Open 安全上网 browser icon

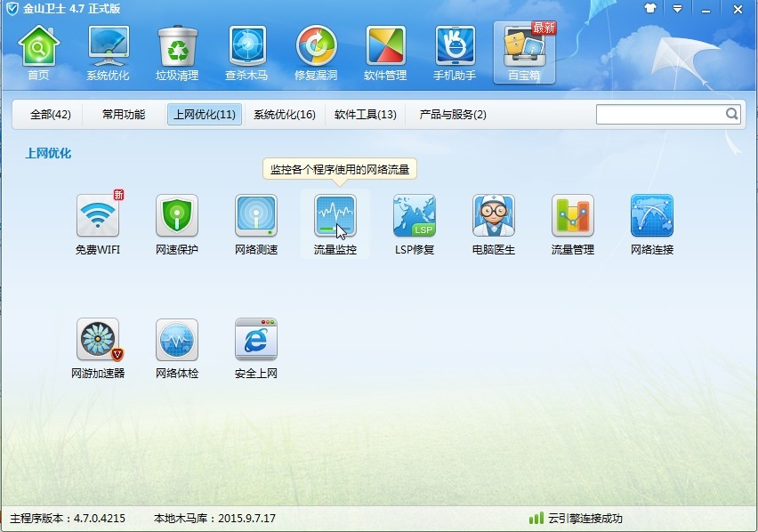[256, 340]
